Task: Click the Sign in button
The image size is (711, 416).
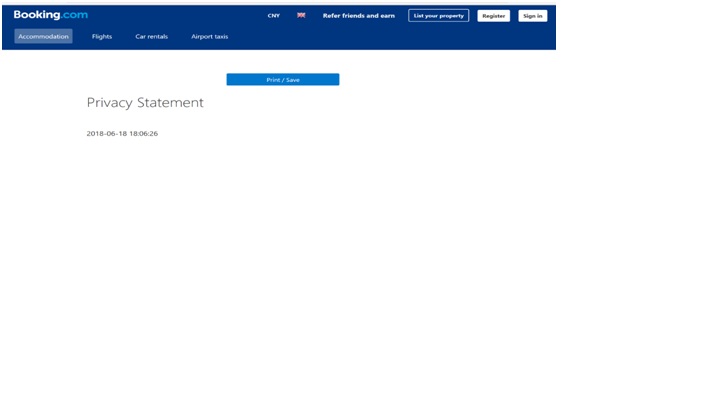Action: point(532,16)
